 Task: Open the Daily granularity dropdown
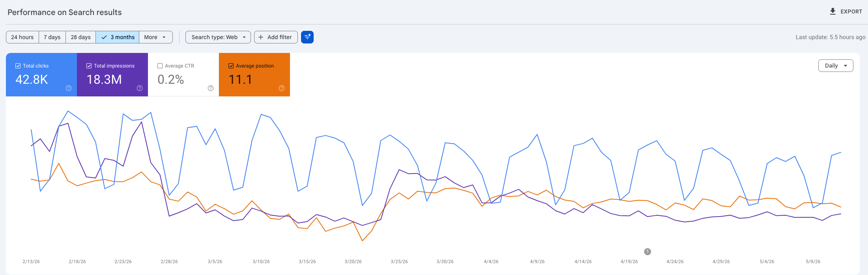click(x=836, y=66)
